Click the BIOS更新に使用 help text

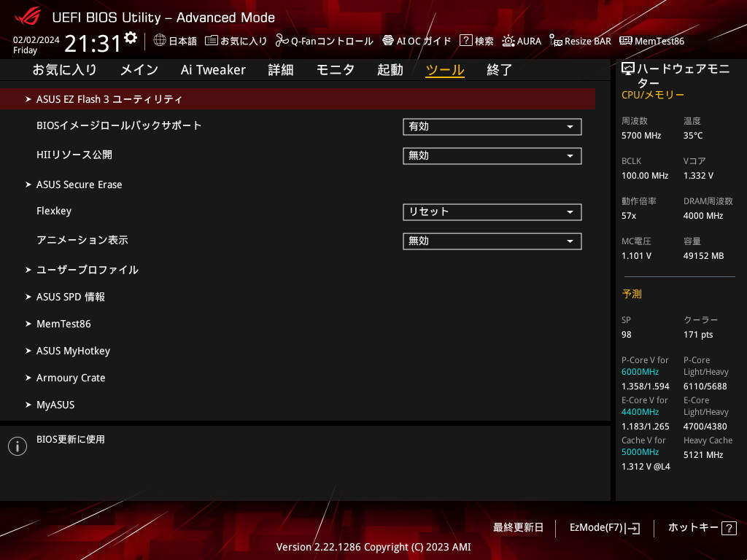71,440
